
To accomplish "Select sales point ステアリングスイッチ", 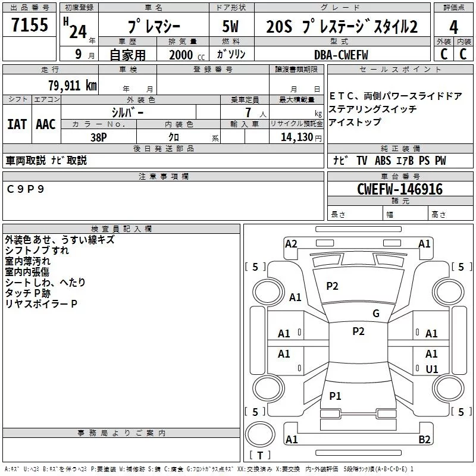I will [x=373, y=109].
